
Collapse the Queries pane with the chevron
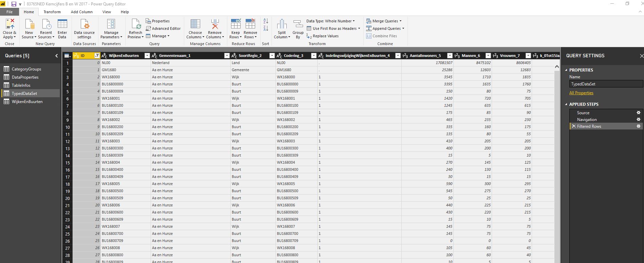coord(57,56)
